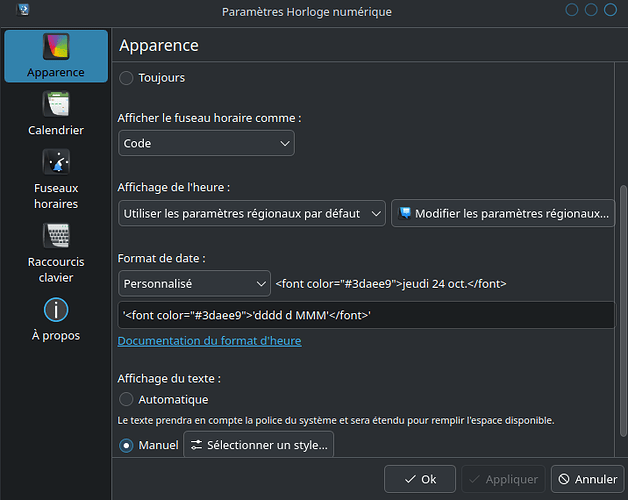Confirm with the Ok button

pos(420,479)
